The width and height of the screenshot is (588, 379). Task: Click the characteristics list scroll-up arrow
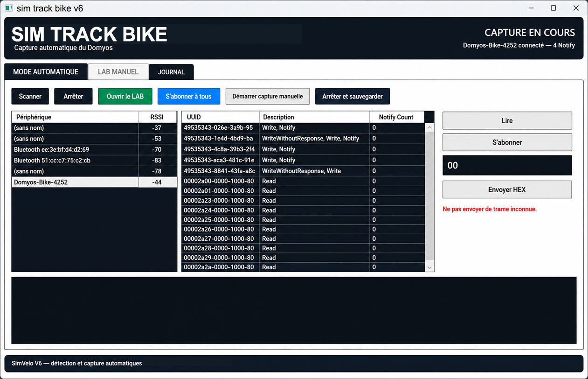[429, 127]
